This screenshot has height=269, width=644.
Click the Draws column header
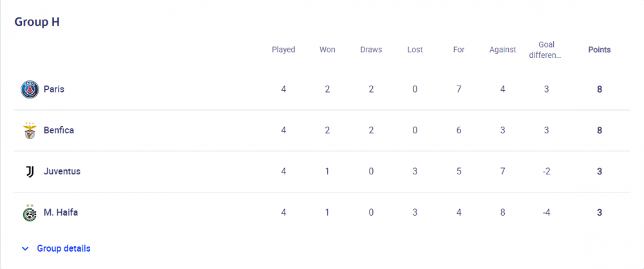(371, 50)
